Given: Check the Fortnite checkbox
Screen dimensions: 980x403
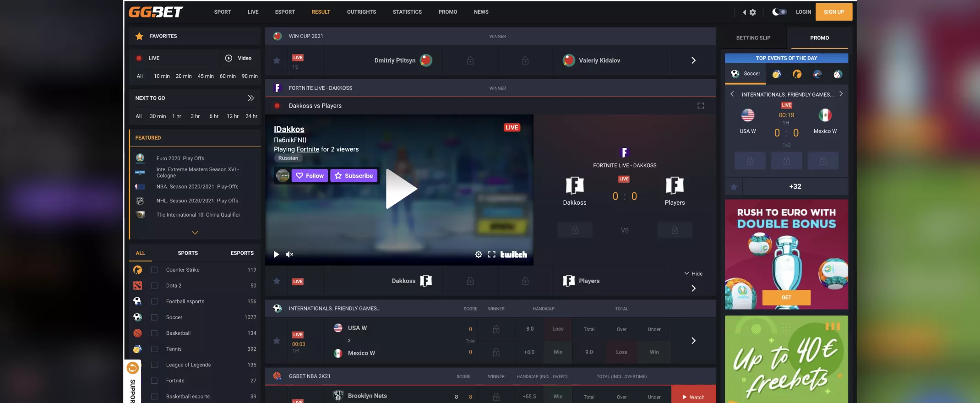Looking at the screenshot, I should coord(154,381).
